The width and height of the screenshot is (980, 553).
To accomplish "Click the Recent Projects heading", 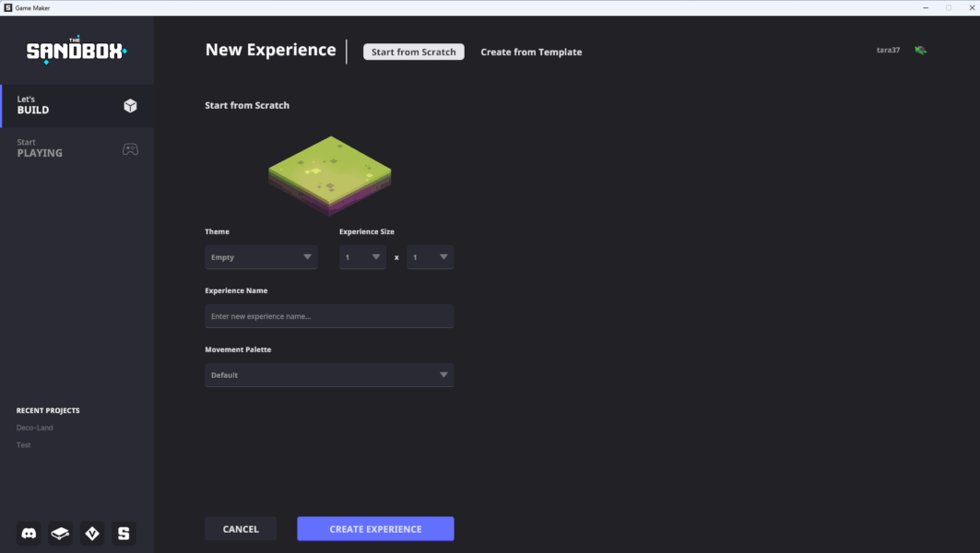I will pos(48,410).
